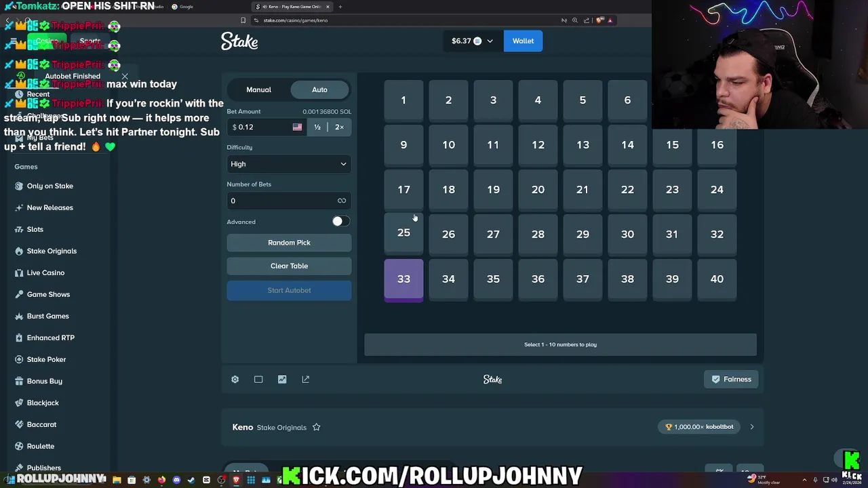Switch to the Manual tab
The height and width of the screenshot is (488, 868).
point(258,89)
